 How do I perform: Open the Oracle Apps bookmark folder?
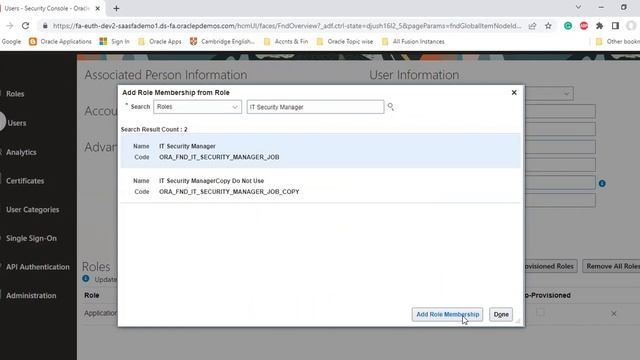tap(160, 42)
